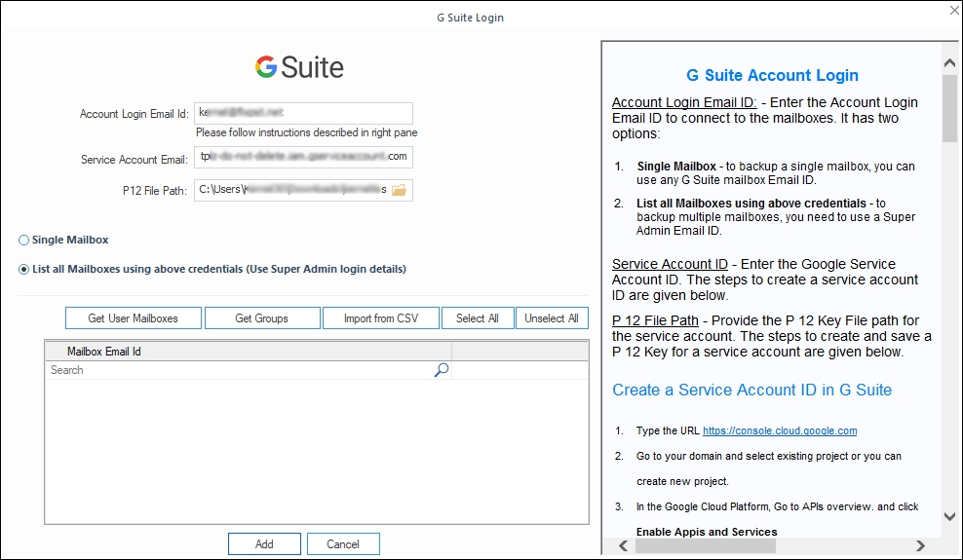
Task: Click the G Suite Account Login heading
Action: click(772, 75)
